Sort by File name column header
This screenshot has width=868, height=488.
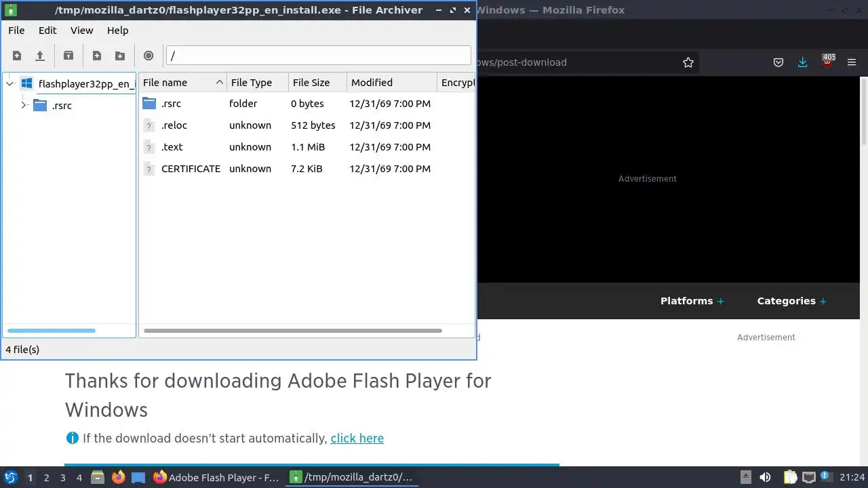[x=183, y=83]
